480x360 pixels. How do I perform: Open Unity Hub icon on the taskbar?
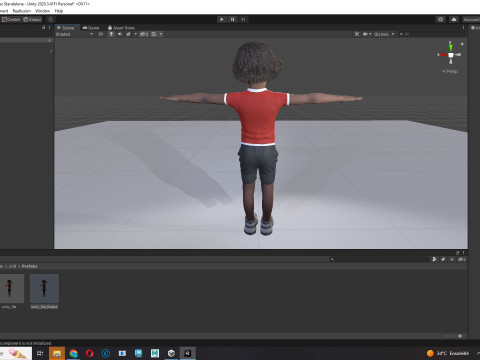[171, 353]
